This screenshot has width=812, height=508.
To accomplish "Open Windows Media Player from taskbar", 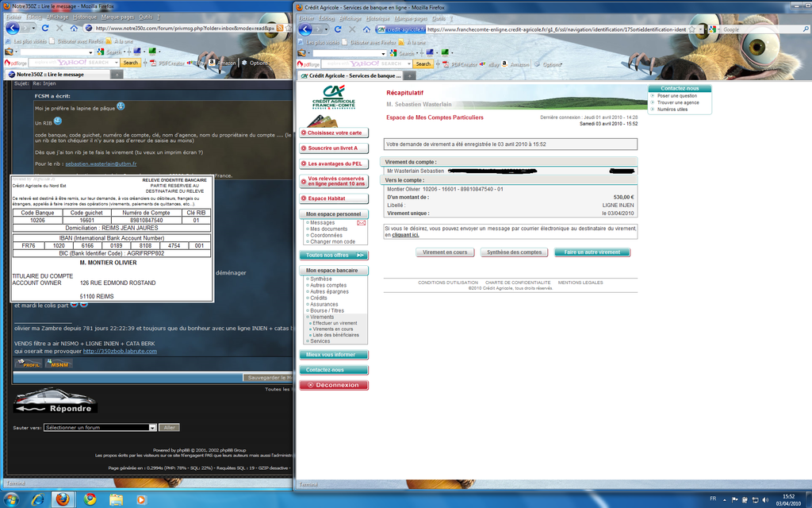I will (141, 499).
